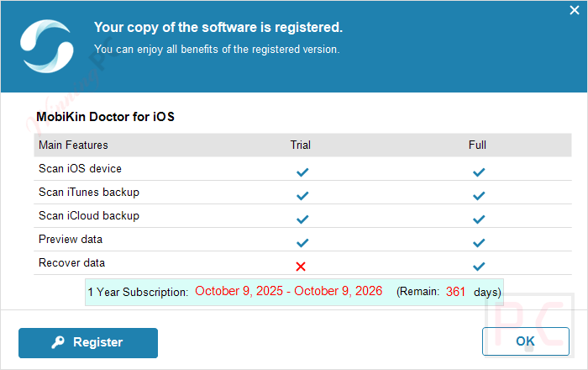Viewport: 588px width, 370px height.
Task: Click 'You can enjoy all benefits' subtitle
Action: click(217, 49)
